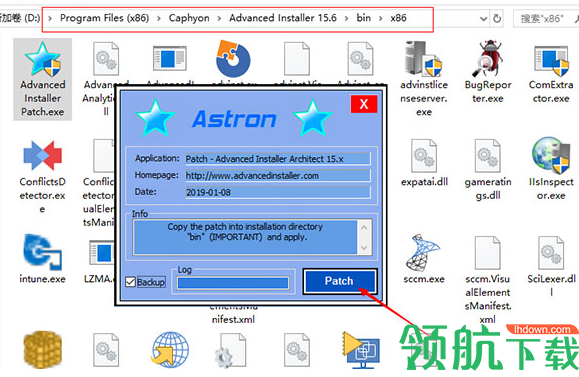
Task: Go to the bin breadcrumb folder
Action: click(363, 18)
